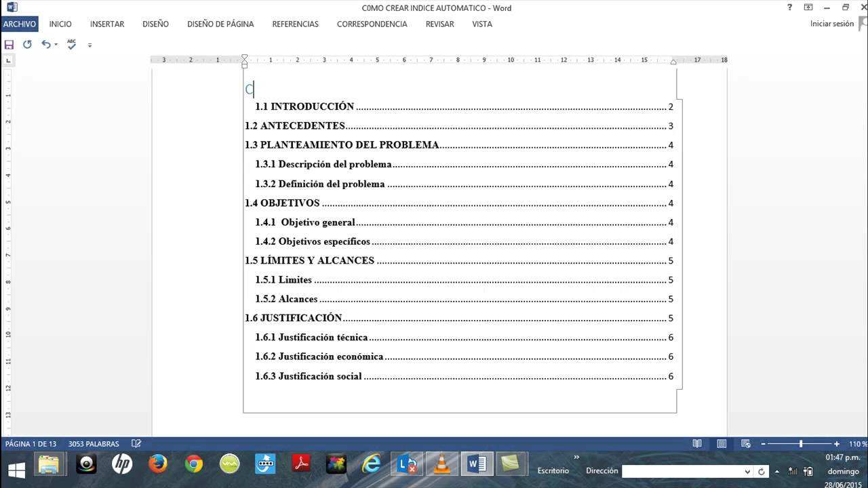Click 1.6.1 Justificación técnica entry

click(464, 338)
